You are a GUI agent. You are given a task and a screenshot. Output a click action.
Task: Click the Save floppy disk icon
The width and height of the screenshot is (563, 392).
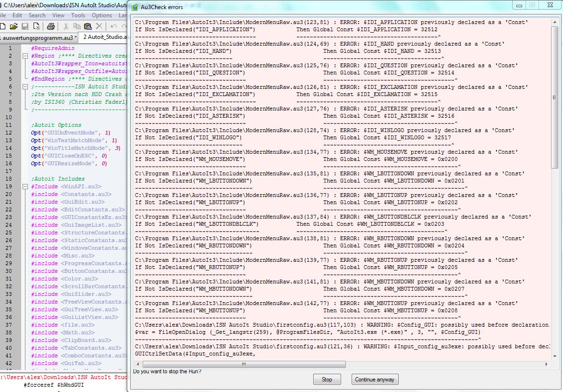point(25,26)
